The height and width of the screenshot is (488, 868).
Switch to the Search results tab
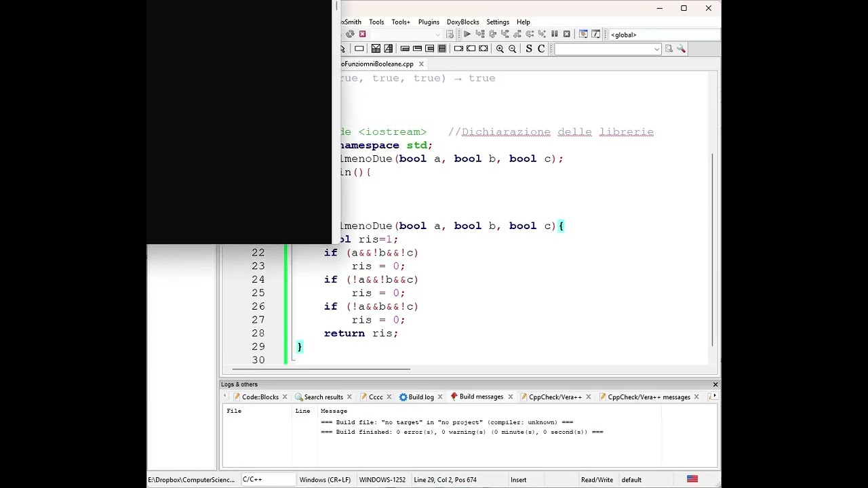[x=323, y=397]
